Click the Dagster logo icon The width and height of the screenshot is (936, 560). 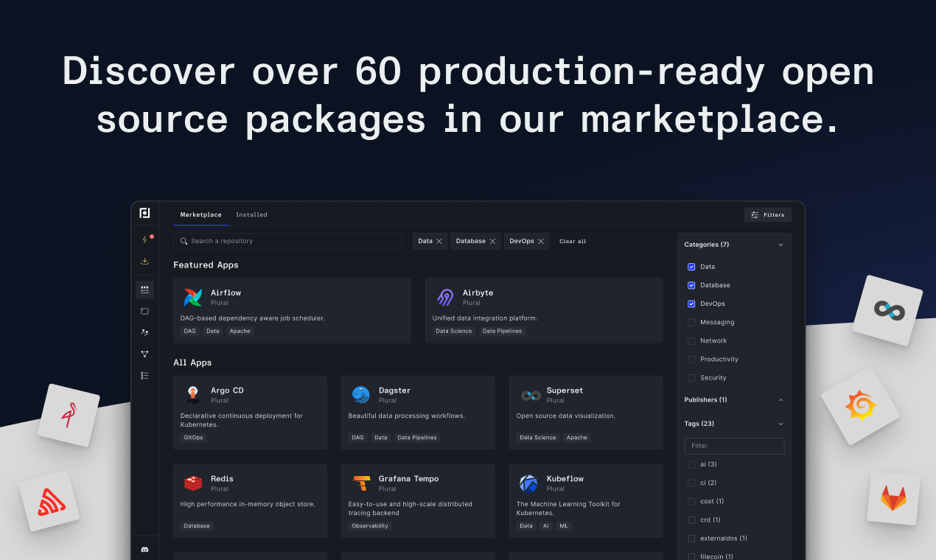(360, 395)
